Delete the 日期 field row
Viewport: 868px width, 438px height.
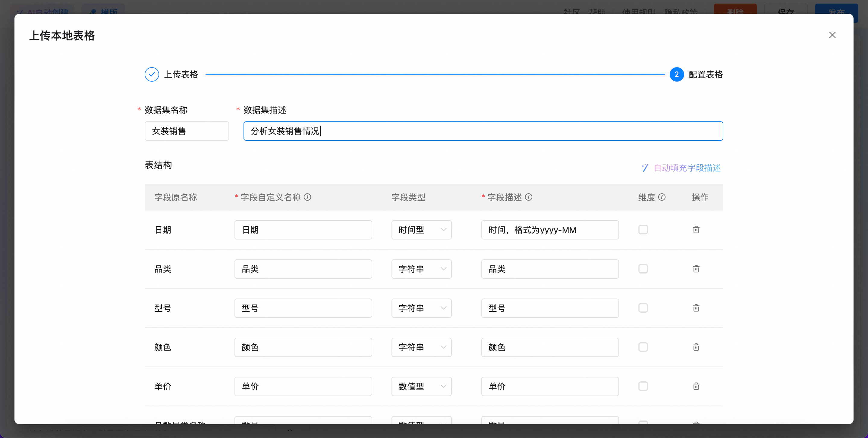(696, 230)
